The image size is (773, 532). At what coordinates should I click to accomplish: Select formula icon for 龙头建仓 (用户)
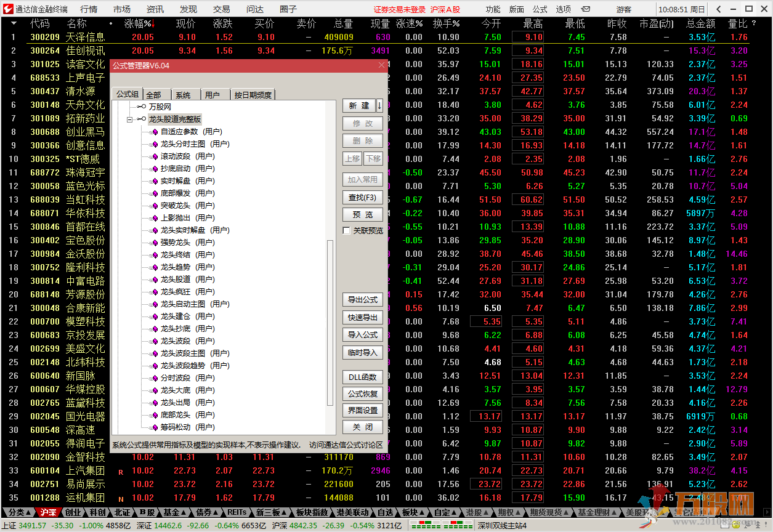pyautogui.click(x=155, y=316)
